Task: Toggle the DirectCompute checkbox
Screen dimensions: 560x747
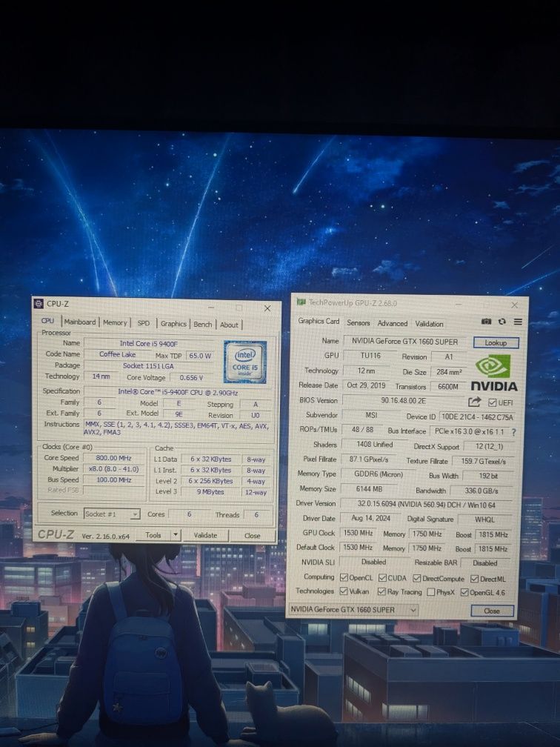Action: 416,578
